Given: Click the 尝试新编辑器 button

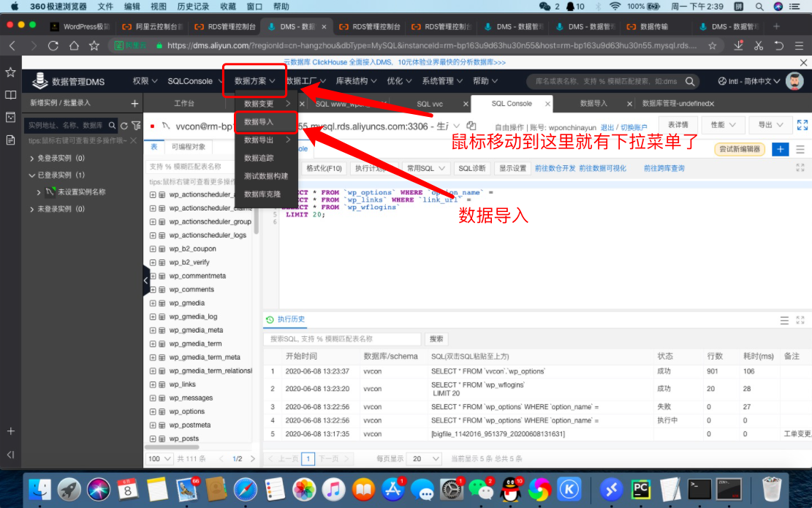Looking at the screenshot, I should 740,149.
